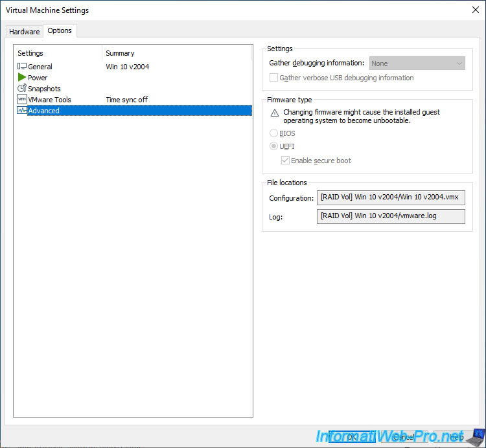486x448 pixels.
Task: Select the Options tab
Action: tap(60, 30)
